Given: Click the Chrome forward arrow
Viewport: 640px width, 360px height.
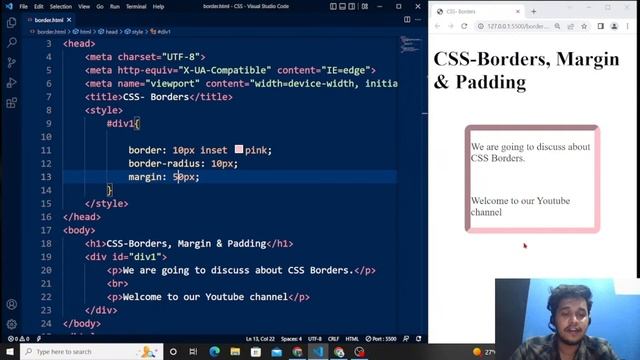Looking at the screenshot, I should [x=451, y=26].
